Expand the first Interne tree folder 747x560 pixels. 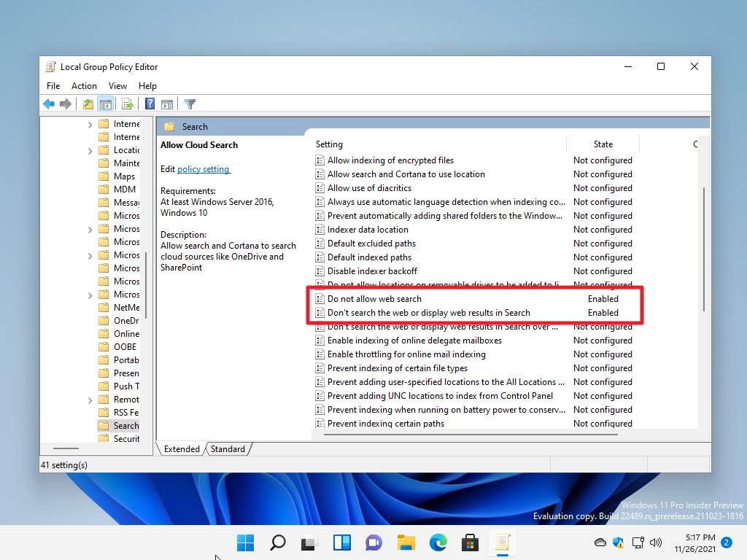pyautogui.click(x=90, y=125)
